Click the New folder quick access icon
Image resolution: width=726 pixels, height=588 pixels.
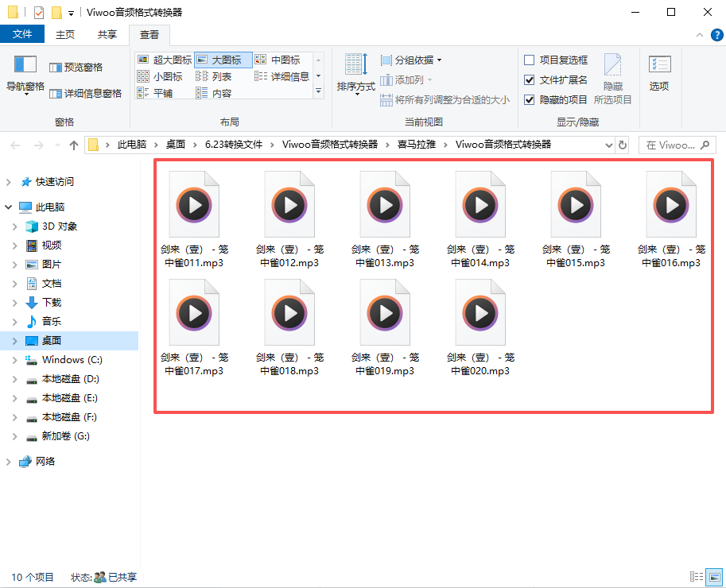(56, 13)
